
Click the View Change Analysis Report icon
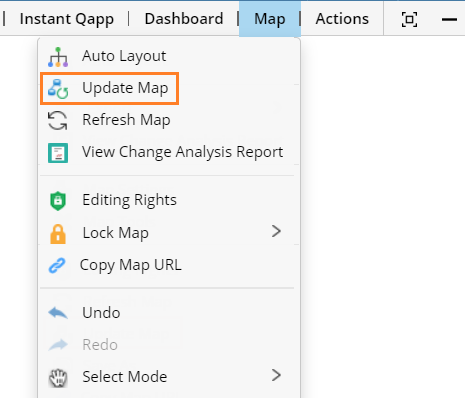coord(58,153)
